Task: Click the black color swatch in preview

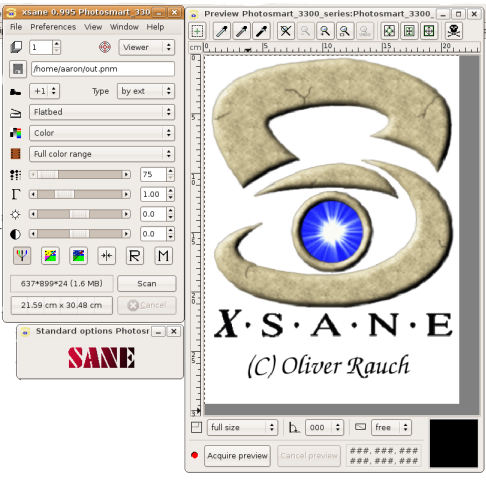Action: [x=454, y=443]
